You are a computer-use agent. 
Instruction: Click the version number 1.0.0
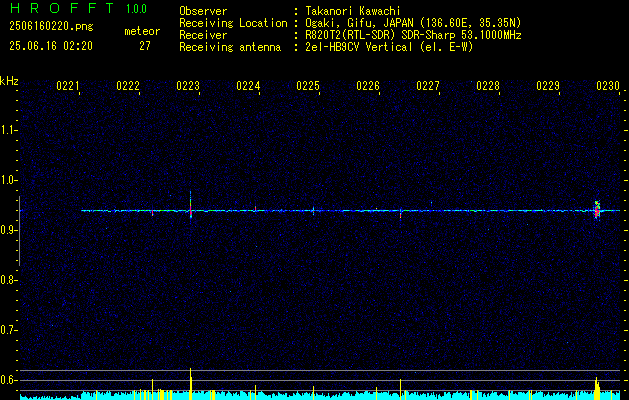(136, 9)
